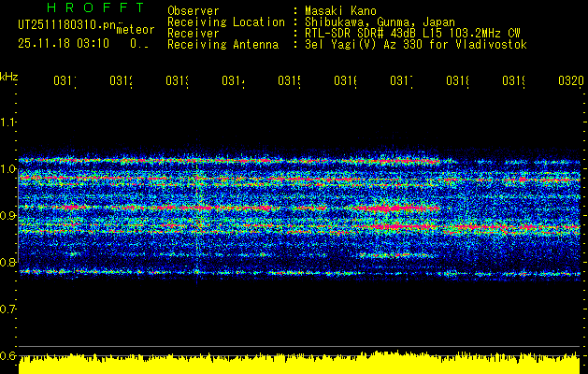Click the HROFFT title text
The image size is (588, 374).
(96, 7)
